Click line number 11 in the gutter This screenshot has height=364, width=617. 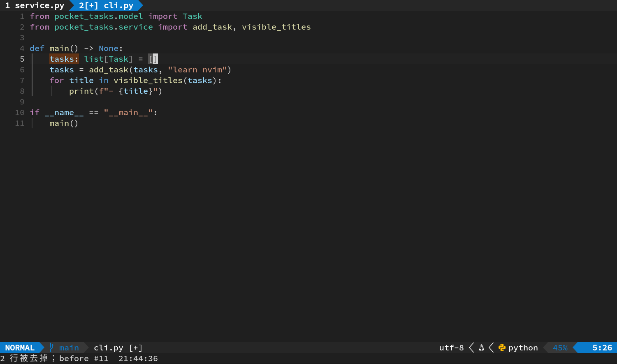(20, 123)
